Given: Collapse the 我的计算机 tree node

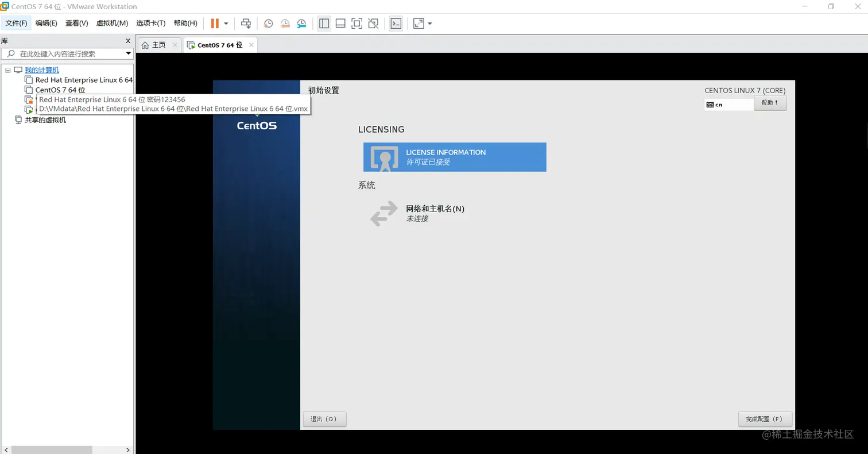Looking at the screenshot, I should [7, 70].
